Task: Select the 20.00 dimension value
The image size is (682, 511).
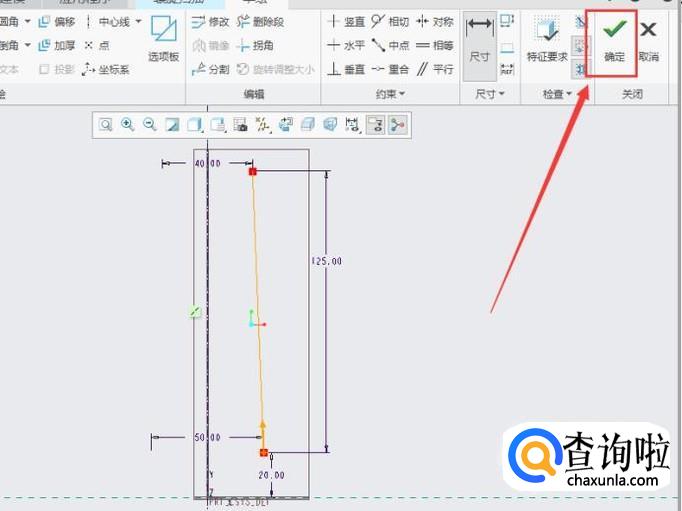Action: point(271,475)
